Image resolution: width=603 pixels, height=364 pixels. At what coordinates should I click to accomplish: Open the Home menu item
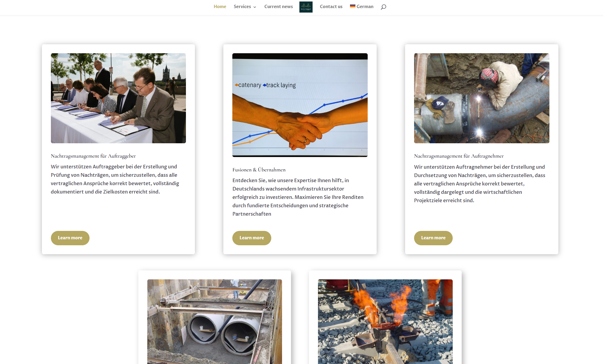pyautogui.click(x=220, y=7)
